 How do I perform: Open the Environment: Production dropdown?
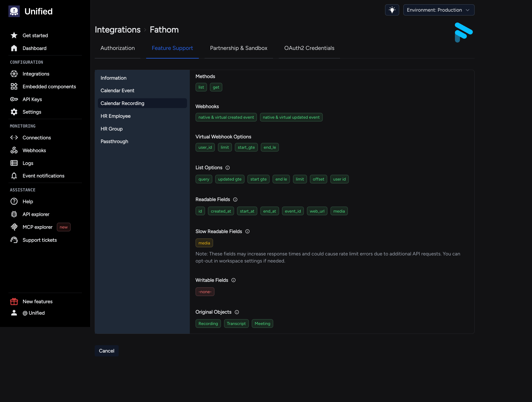(x=438, y=10)
